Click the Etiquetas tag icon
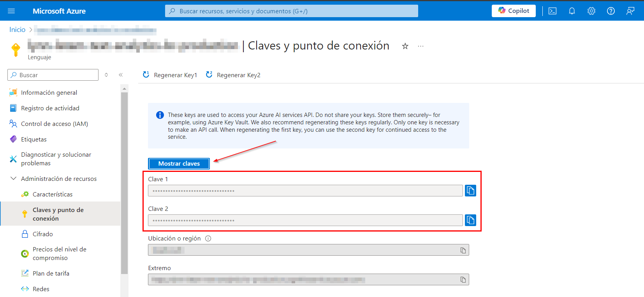The image size is (644, 297). coord(13,139)
